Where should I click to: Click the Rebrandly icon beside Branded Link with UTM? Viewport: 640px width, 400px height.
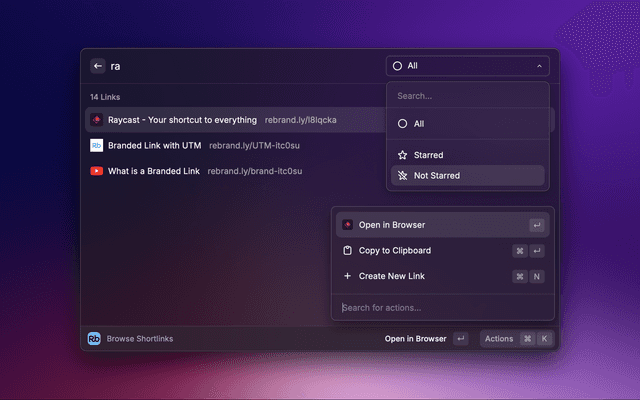click(96, 145)
